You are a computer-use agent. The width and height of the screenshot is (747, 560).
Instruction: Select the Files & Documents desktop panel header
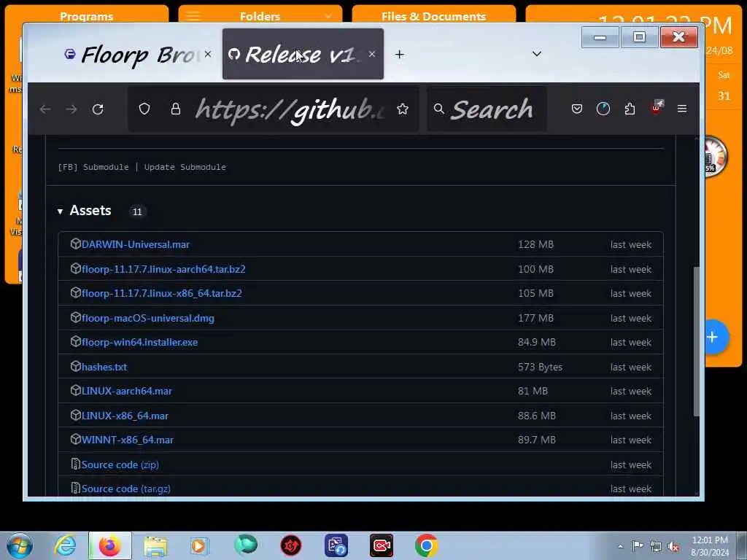tap(433, 16)
